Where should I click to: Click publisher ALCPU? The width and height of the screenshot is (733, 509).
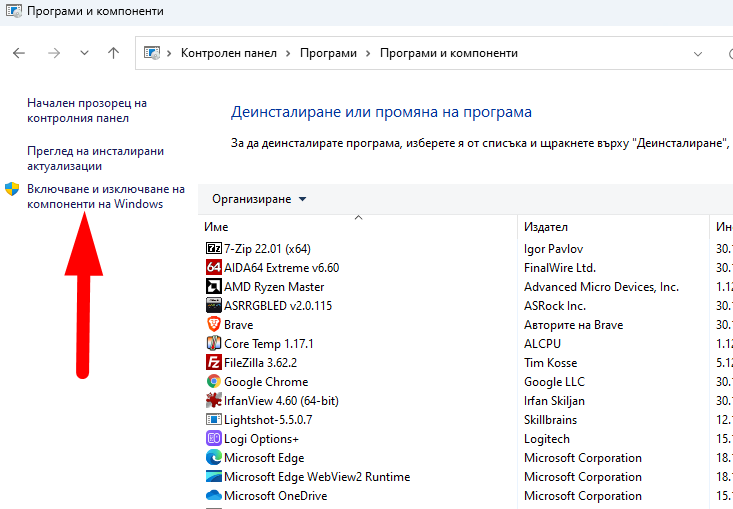(542, 344)
